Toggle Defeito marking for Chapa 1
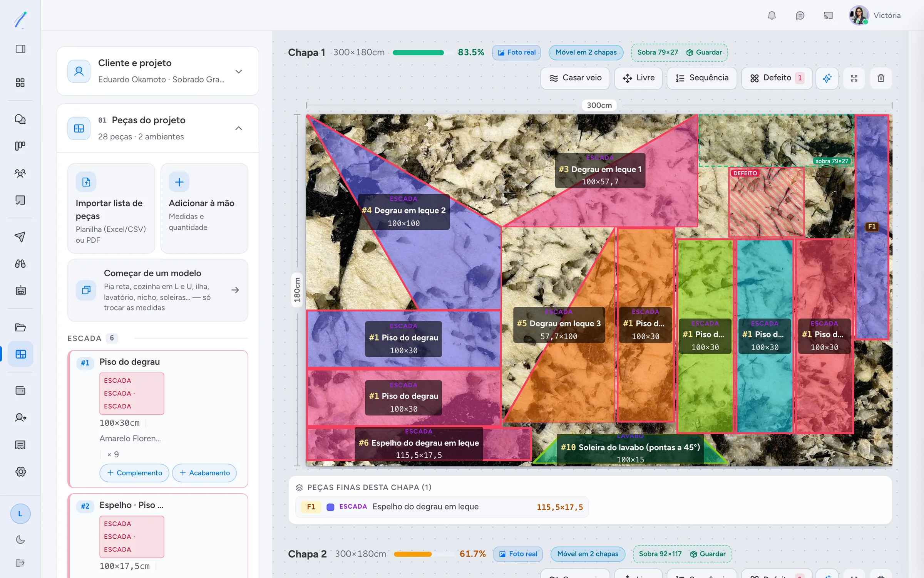 [x=777, y=78]
